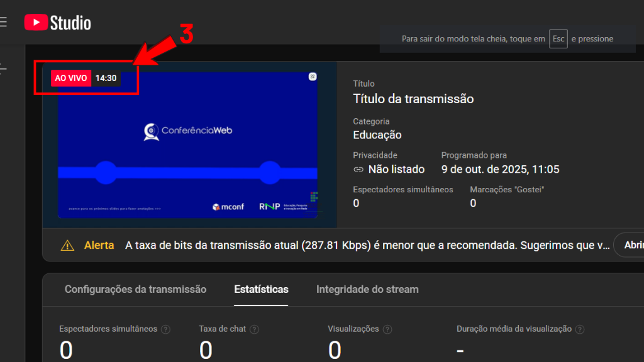Click help icon next to Taxa de chat
The height and width of the screenshot is (362, 644).
click(254, 329)
